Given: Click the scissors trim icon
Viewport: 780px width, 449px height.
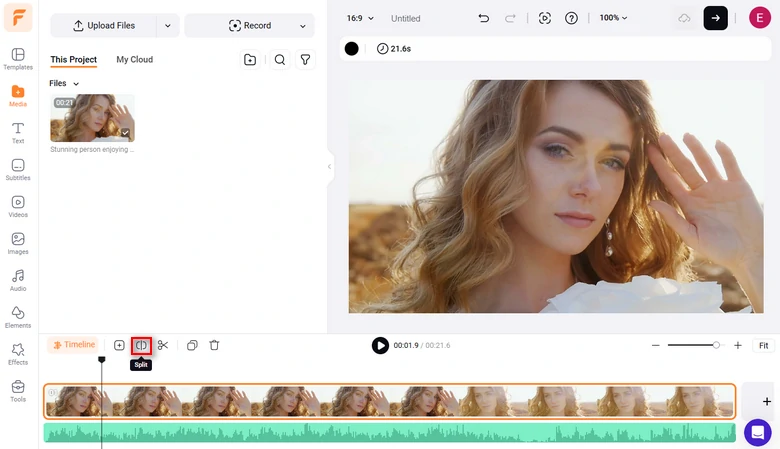Looking at the screenshot, I should click(x=163, y=345).
